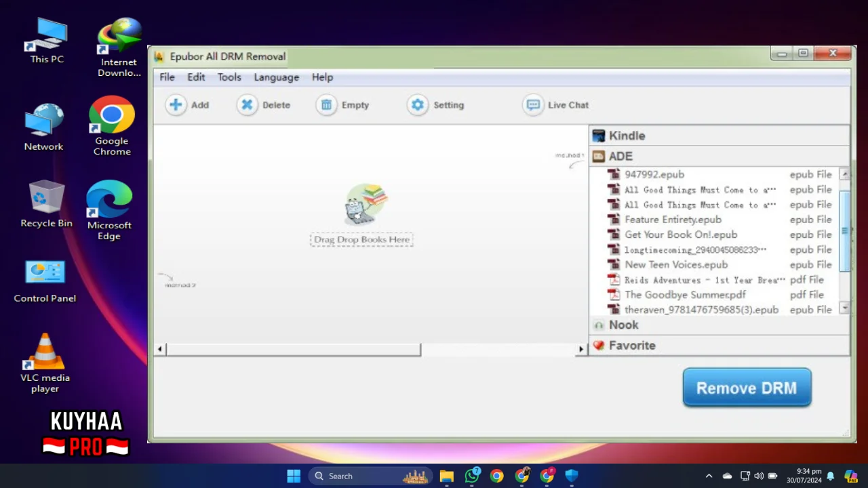Screen dimensions: 868x488
Task: Open Google Chrome desktop shortcut
Action: point(112,126)
